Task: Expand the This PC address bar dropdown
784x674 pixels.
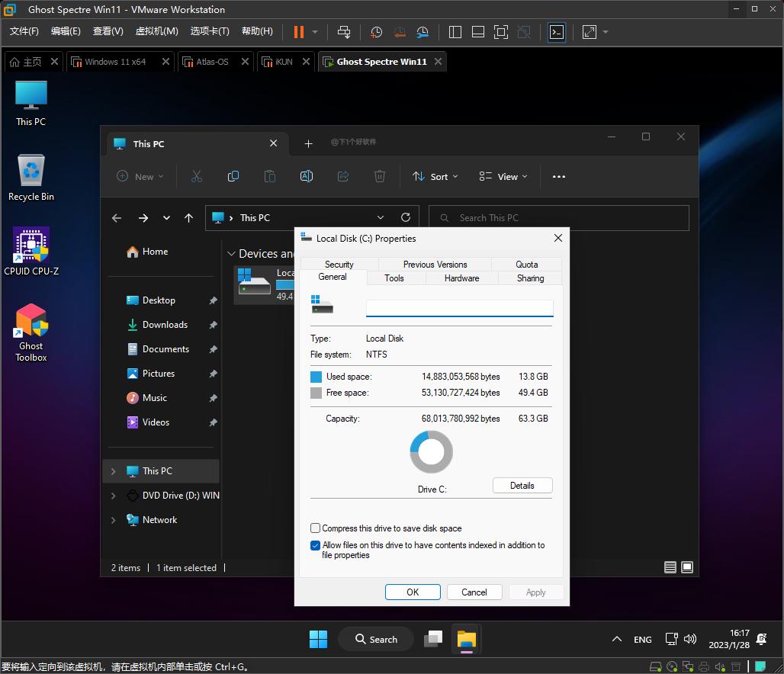Action: (380, 217)
